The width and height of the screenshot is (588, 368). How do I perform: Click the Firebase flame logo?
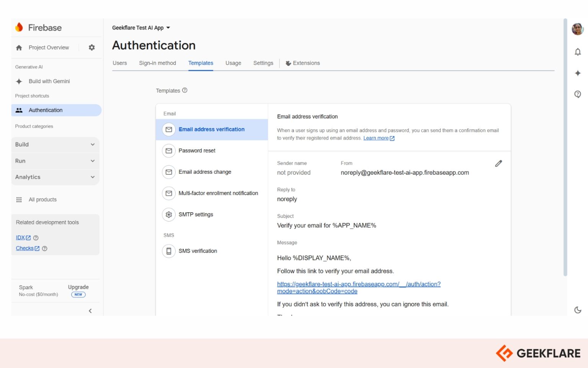(19, 27)
